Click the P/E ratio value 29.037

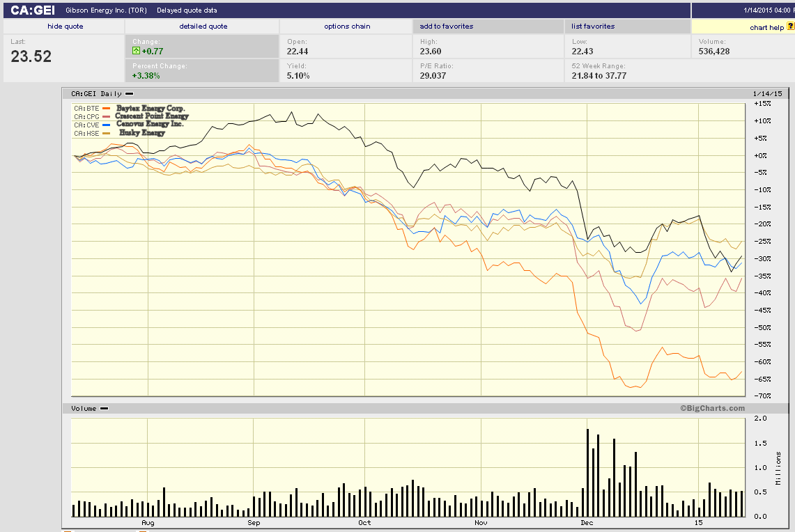click(433, 75)
